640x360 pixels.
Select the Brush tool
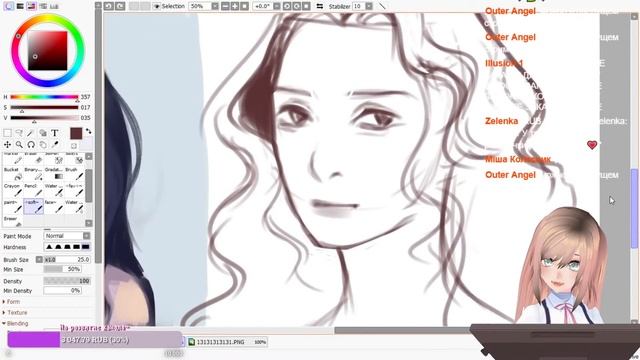coord(74,174)
